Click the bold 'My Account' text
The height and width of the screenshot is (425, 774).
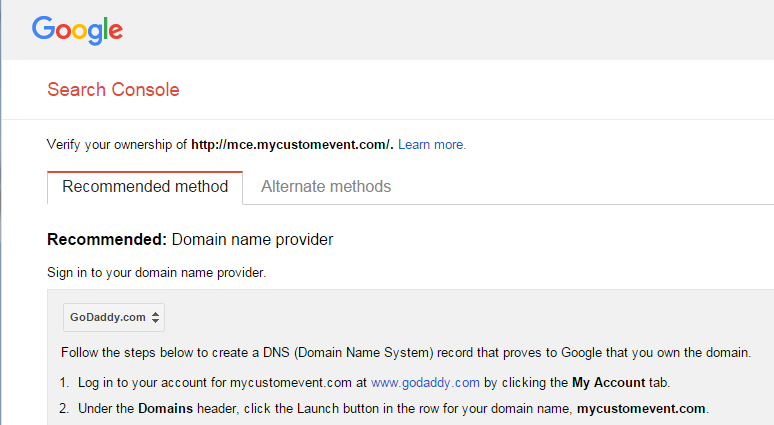[608, 383]
